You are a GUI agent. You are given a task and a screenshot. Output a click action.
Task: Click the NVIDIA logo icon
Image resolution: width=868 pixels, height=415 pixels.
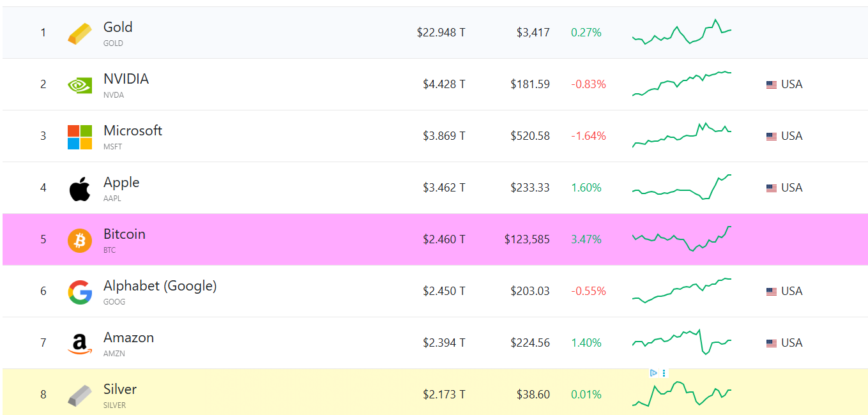coord(80,85)
